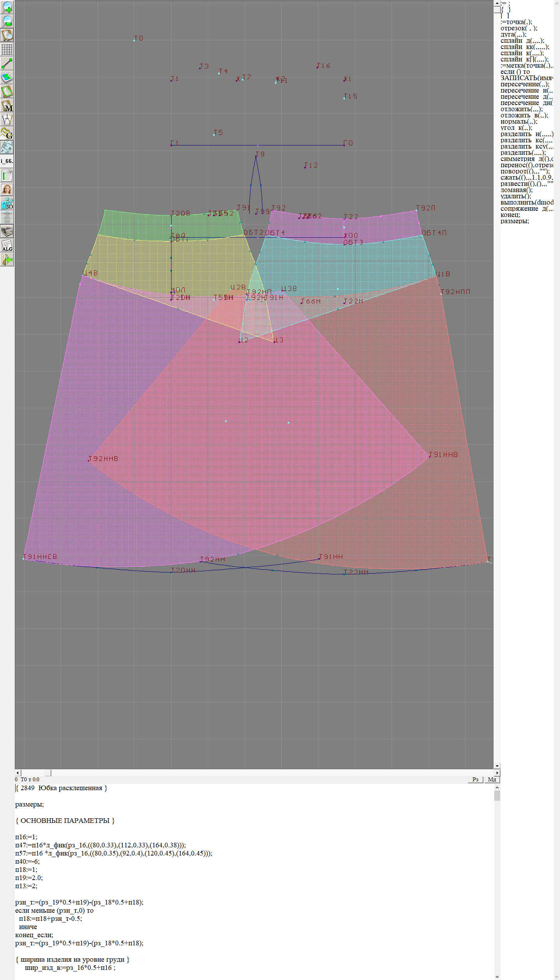Click the zoom out magnifier icon
Viewport: 560px width, 980px height.
point(7,21)
